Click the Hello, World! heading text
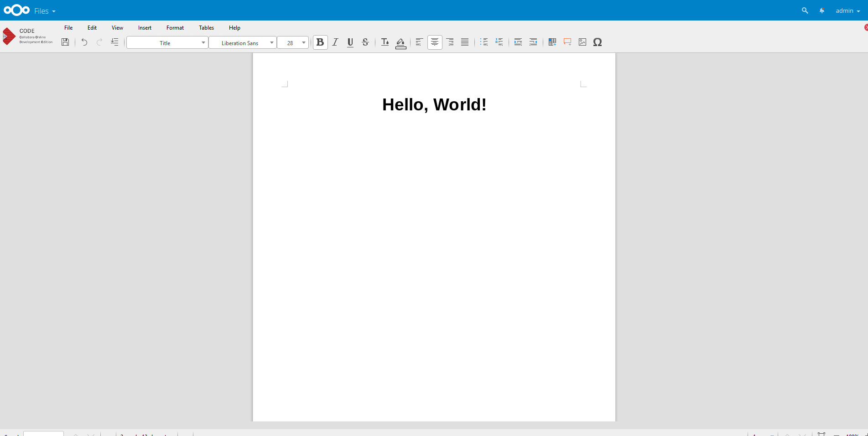The image size is (868, 436). pyautogui.click(x=434, y=105)
